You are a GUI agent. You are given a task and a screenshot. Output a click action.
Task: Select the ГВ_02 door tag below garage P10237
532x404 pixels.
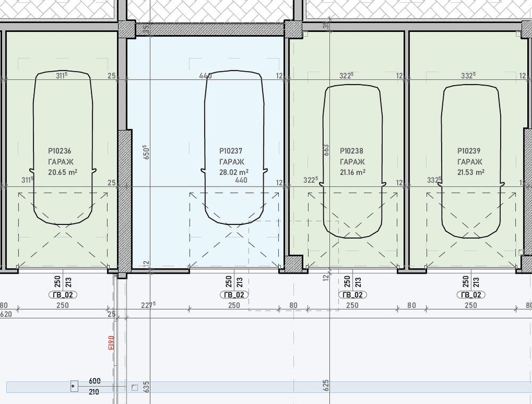point(234,294)
